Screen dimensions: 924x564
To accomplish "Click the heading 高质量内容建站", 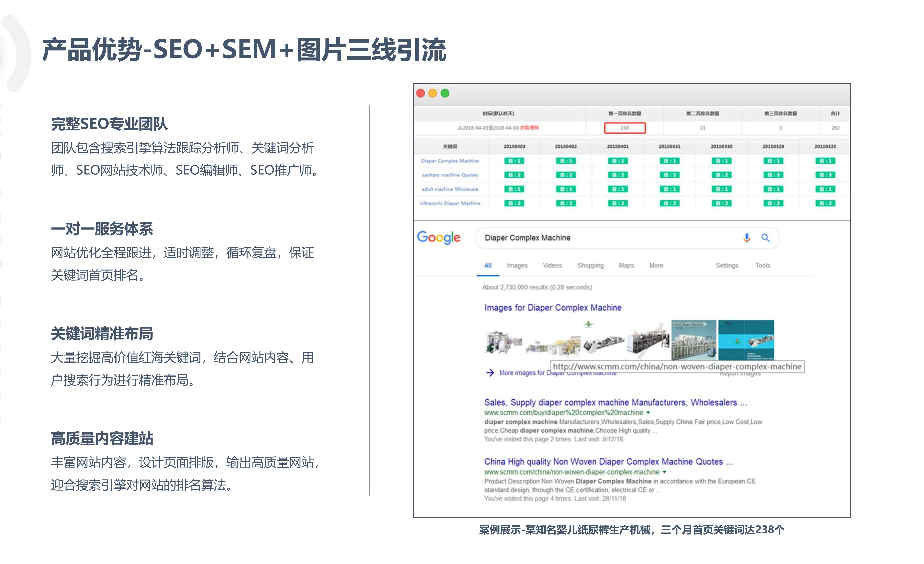I will point(102,438).
